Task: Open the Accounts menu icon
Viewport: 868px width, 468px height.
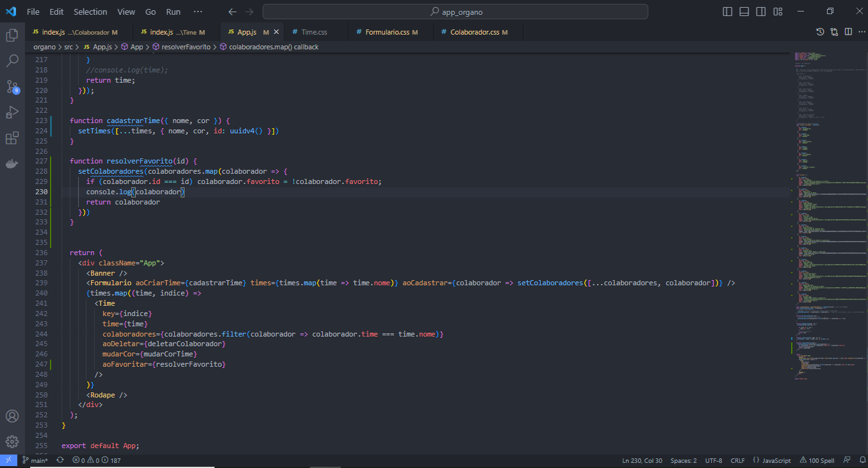Action: click(x=12, y=416)
